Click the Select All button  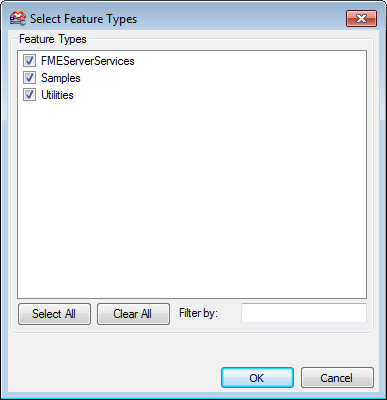pyautogui.click(x=54, y=314)
